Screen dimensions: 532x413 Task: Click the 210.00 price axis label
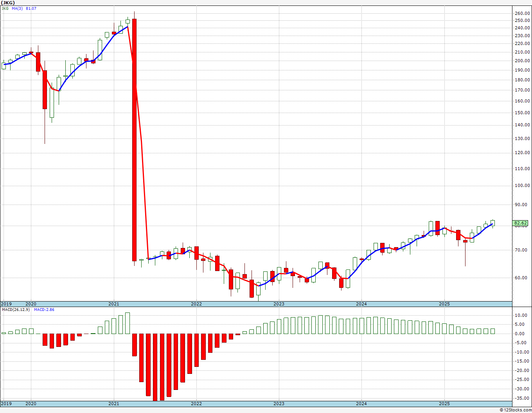click(x=522, y=52)
